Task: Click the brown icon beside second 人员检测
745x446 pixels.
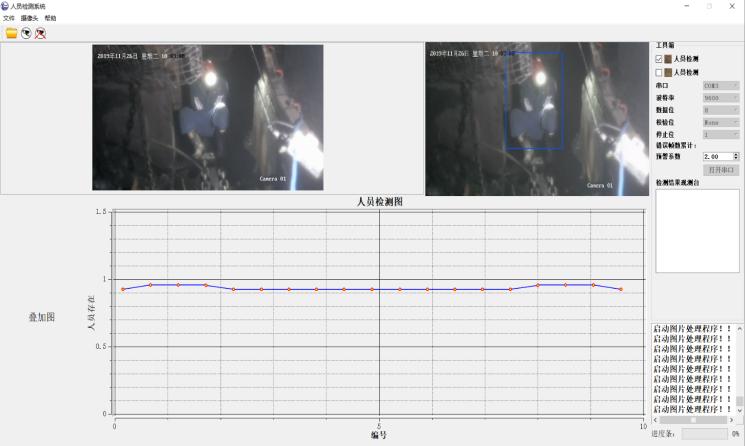Action: (668, 72)
